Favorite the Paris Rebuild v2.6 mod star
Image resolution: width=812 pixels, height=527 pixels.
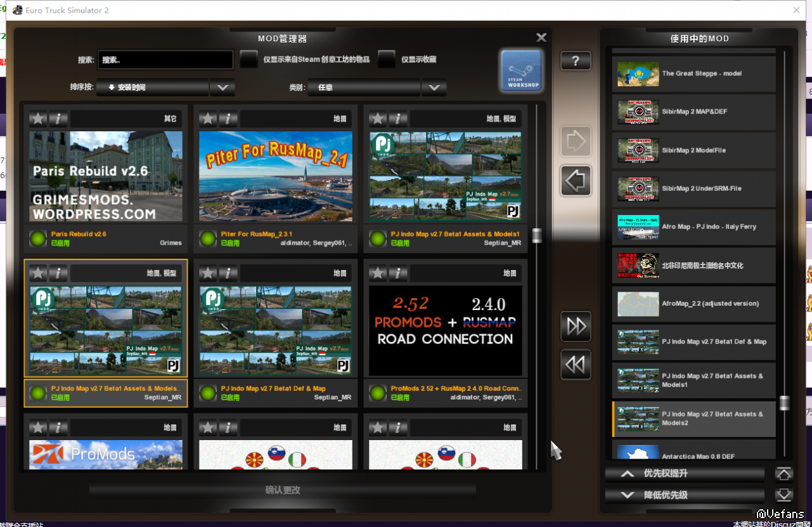click(39, 118)
